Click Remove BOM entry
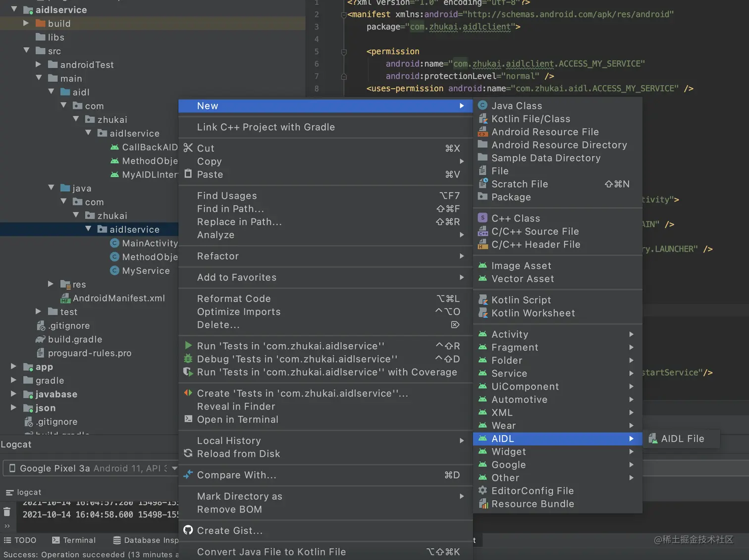Screen dimensions: 749x560 [325, 509]
